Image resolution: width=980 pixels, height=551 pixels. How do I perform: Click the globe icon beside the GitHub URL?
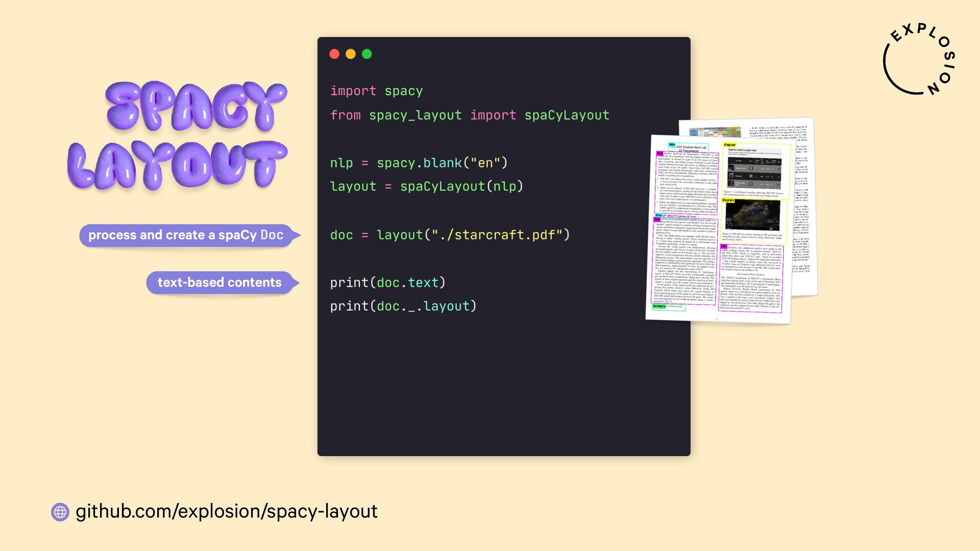[x=60, y=512]
